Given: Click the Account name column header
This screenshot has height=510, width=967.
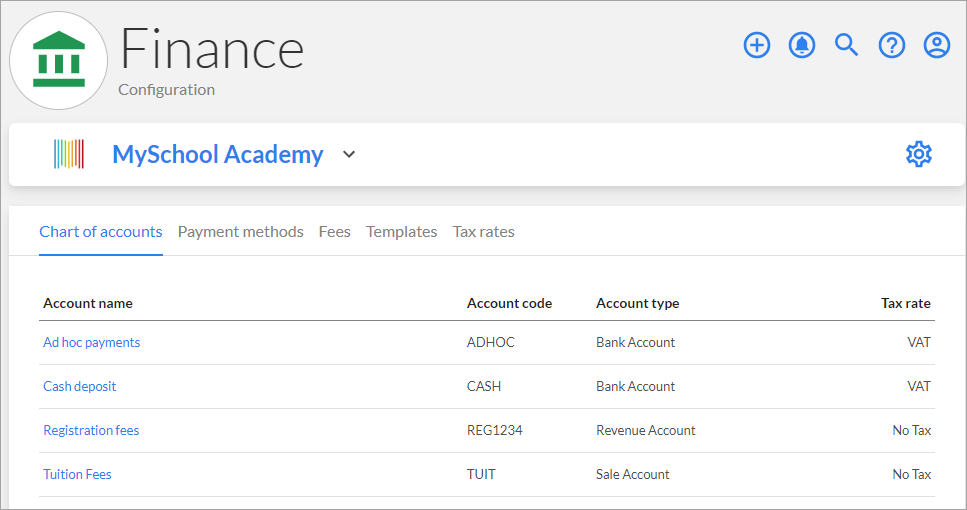Looking at the screenshot, I should [x=88, y=303].
